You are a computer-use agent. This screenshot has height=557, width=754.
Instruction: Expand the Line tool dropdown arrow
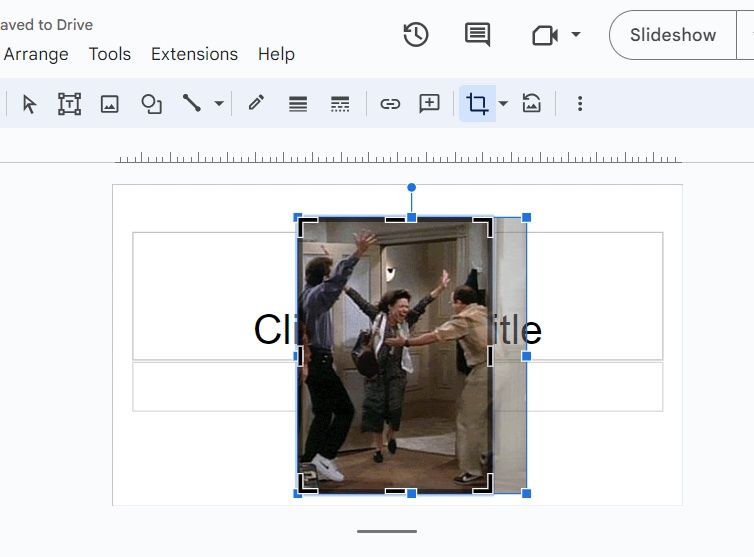(219, 104)
